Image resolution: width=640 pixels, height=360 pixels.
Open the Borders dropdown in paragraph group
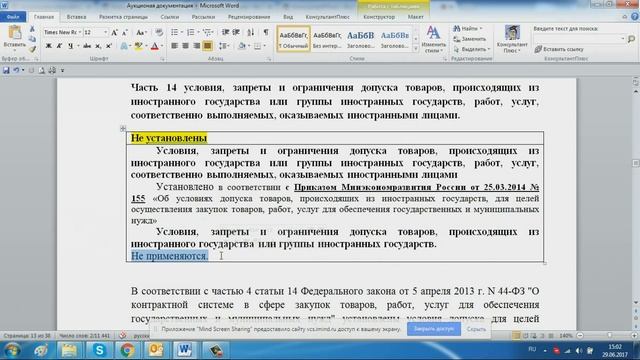[265, 46]
